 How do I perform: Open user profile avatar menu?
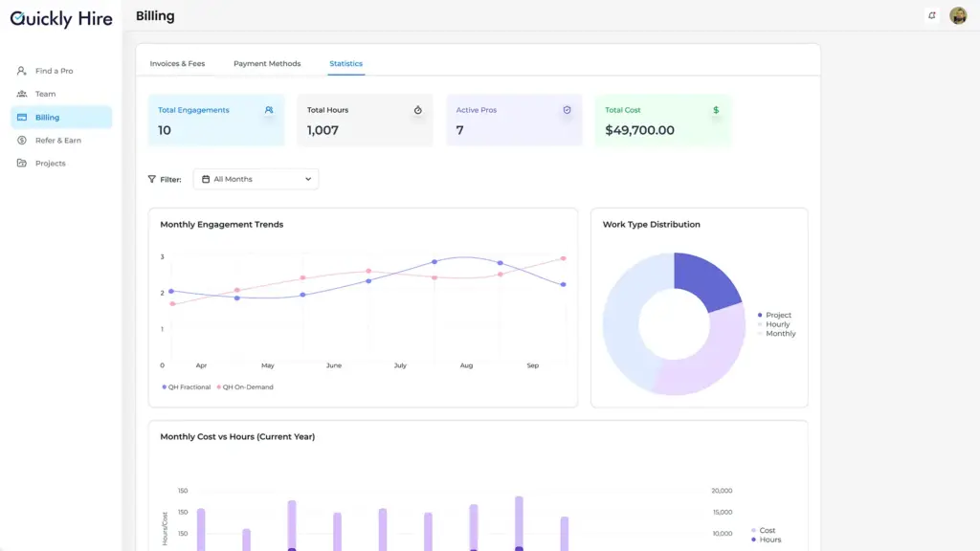(957, 15)
